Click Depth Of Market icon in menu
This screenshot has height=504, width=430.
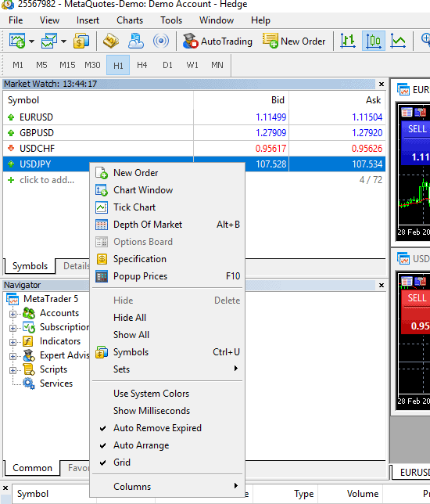coord(102,225)
